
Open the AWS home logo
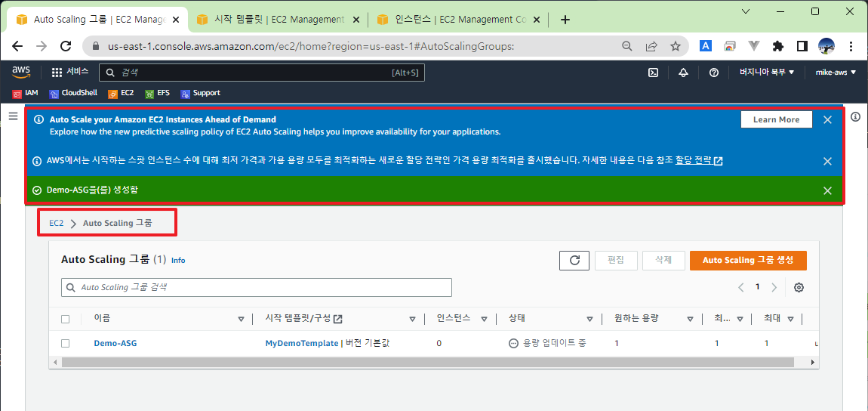click(21, 72)
